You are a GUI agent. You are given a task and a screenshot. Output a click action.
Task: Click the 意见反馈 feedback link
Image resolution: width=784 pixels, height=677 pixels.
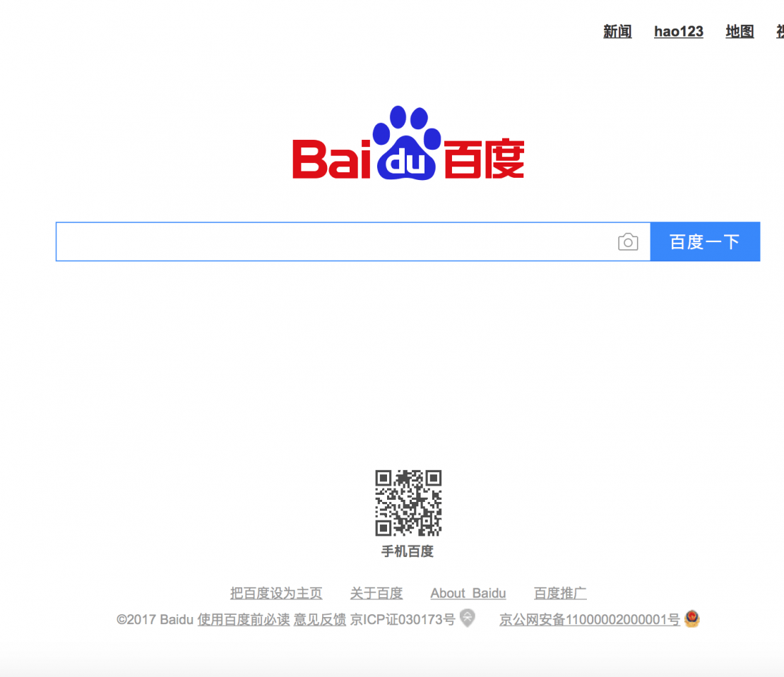pyautogui.click(x=319, y=620)
